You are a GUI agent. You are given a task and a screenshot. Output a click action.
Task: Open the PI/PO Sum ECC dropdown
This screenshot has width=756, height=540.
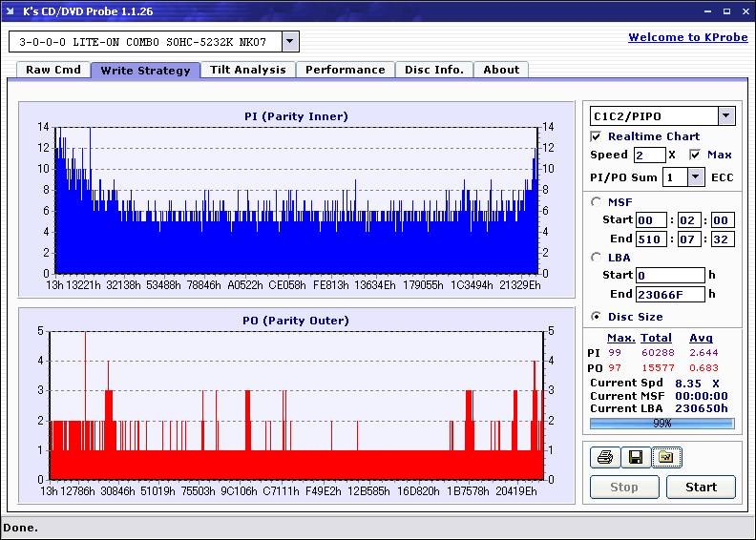click(696, 177)
